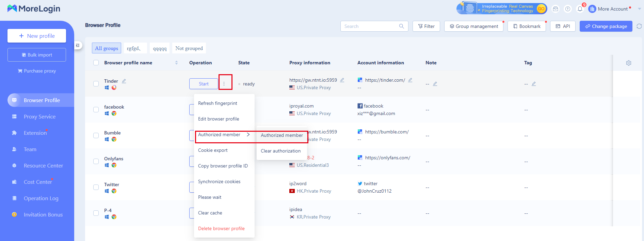Edit the Tinder profile name pencil icon
The height and width of the screenshot is (241, 644).
(x=124, y=81)
